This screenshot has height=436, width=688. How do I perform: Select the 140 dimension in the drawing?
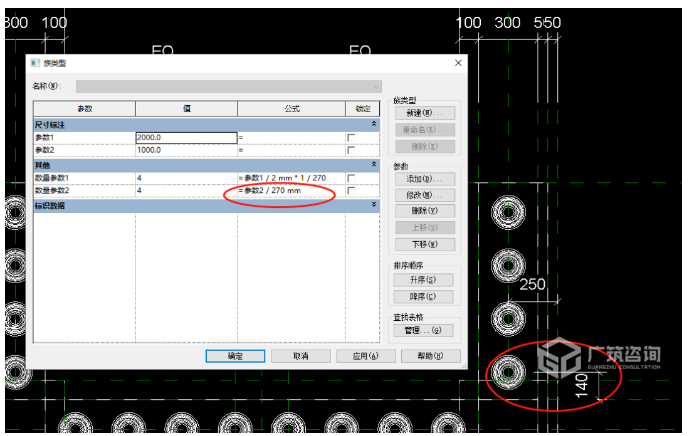581,386
